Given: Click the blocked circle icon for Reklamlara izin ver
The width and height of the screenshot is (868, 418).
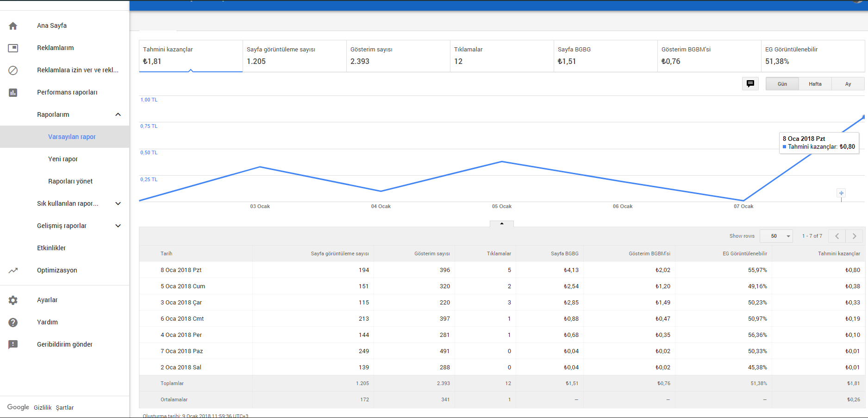Looking at the screenshot, I should tap(13, 70).
